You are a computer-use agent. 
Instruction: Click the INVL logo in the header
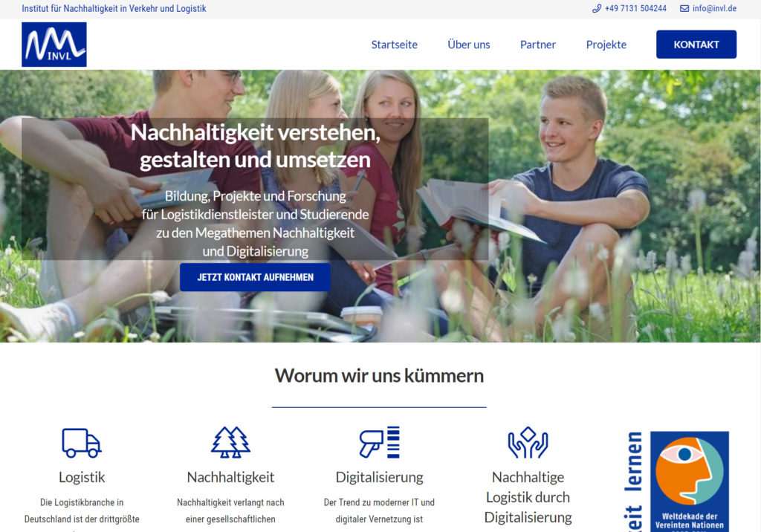54,44
